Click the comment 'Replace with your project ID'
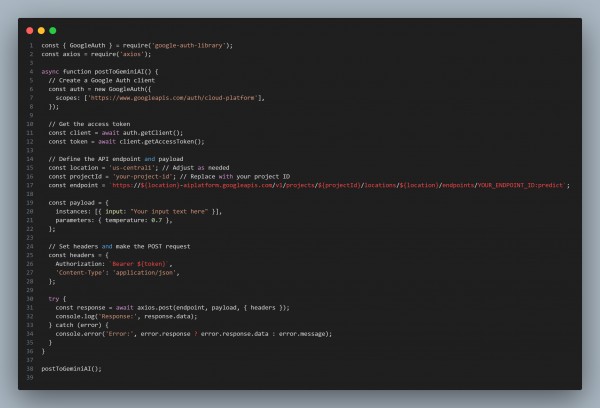Image resolution: width=600 pixels, height=408 pixels. (x=235, y=176)
